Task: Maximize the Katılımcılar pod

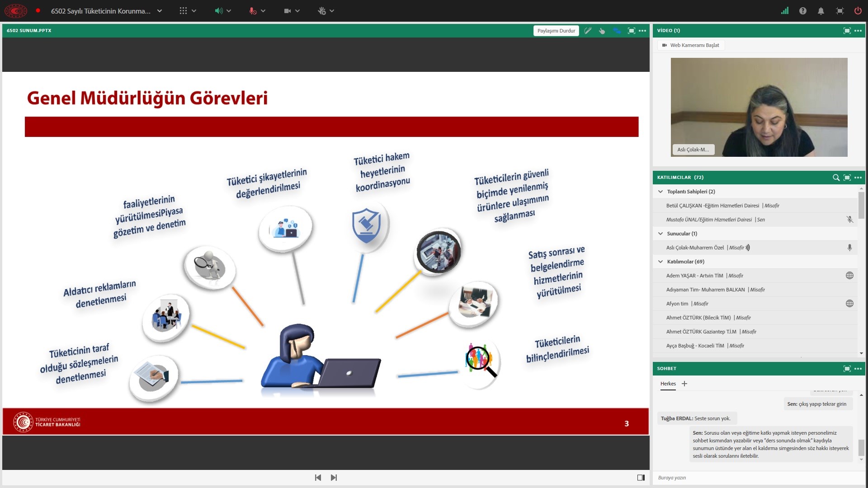Action: point(847,178)
